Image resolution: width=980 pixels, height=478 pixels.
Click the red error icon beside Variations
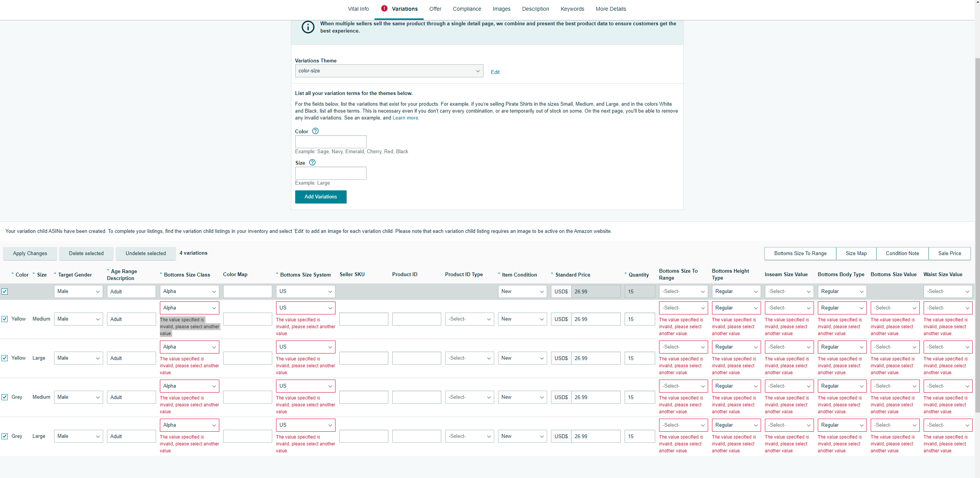click(384, 8)
